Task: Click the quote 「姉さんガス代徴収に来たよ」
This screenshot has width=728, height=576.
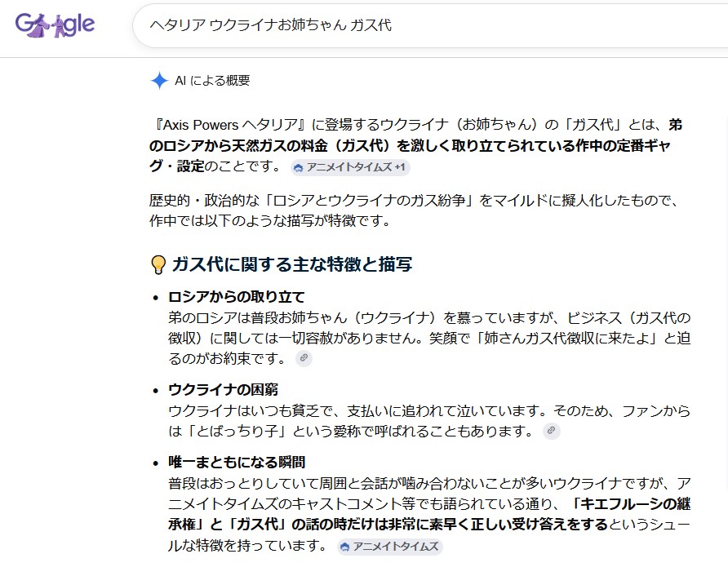Action: [568, 338]
